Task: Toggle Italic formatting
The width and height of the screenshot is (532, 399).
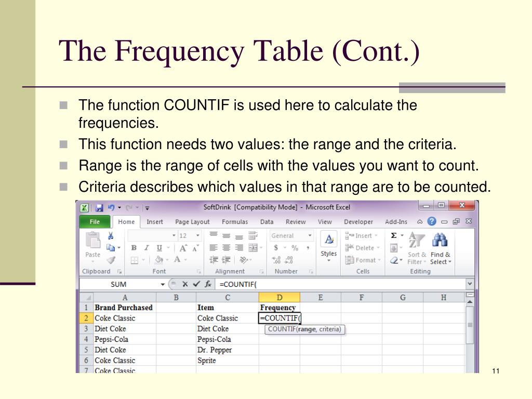Action: click(147, 248)
